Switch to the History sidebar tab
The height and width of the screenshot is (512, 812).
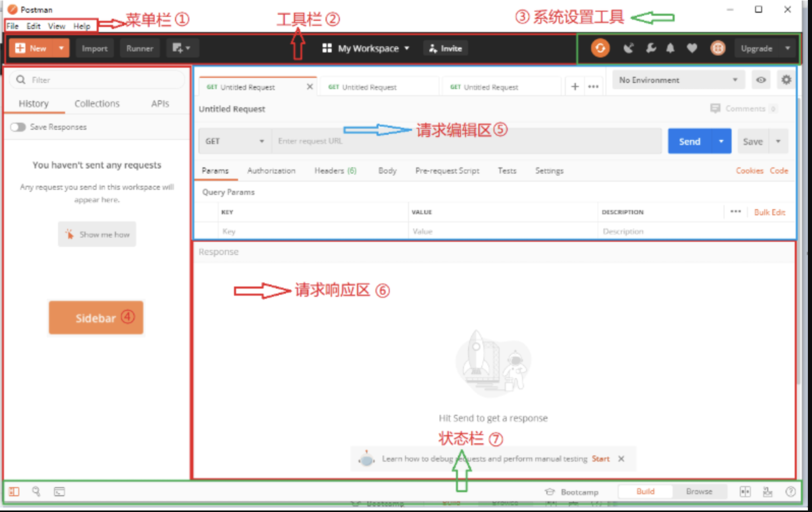tap(34, 103)
